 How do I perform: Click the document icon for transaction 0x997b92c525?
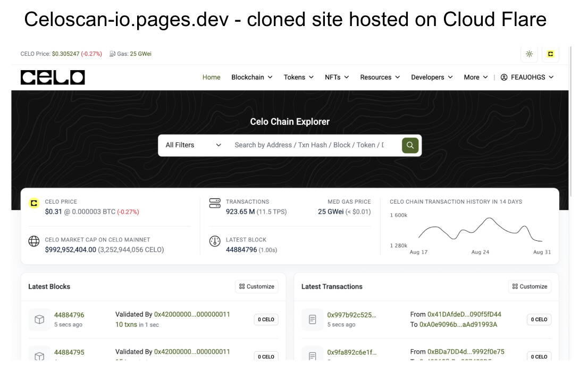pyautogui.click(x=313, y=319)
